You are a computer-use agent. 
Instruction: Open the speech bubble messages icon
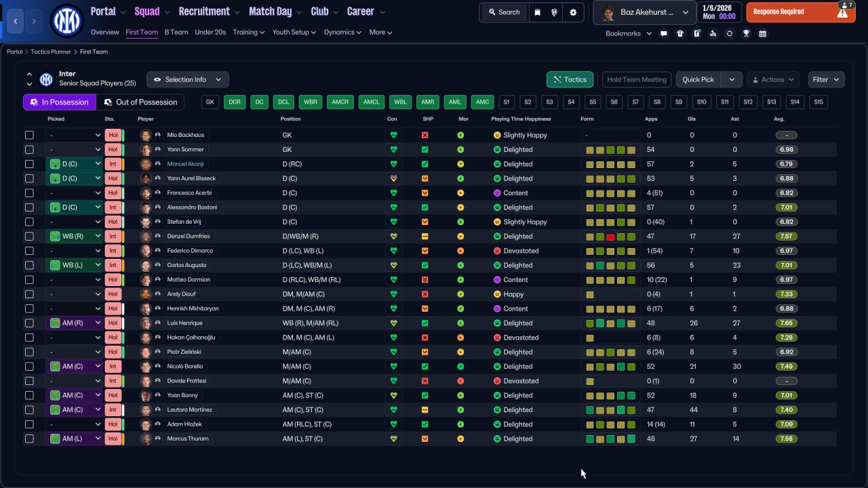tap(664, 34)
